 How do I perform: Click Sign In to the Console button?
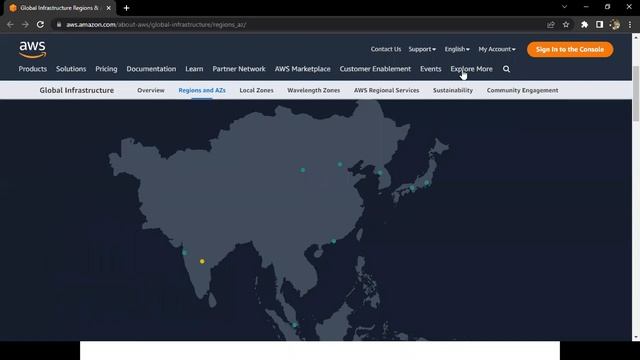point(570,49)
